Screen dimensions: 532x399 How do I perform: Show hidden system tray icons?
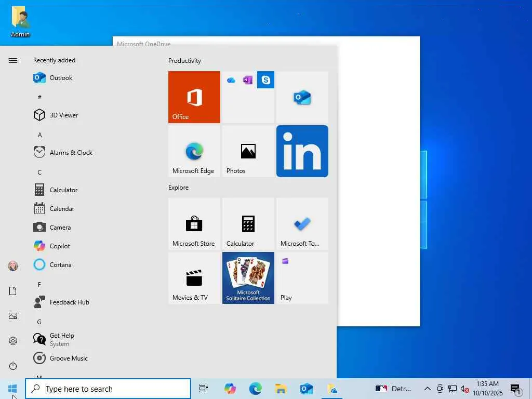(x=427, y=389)
